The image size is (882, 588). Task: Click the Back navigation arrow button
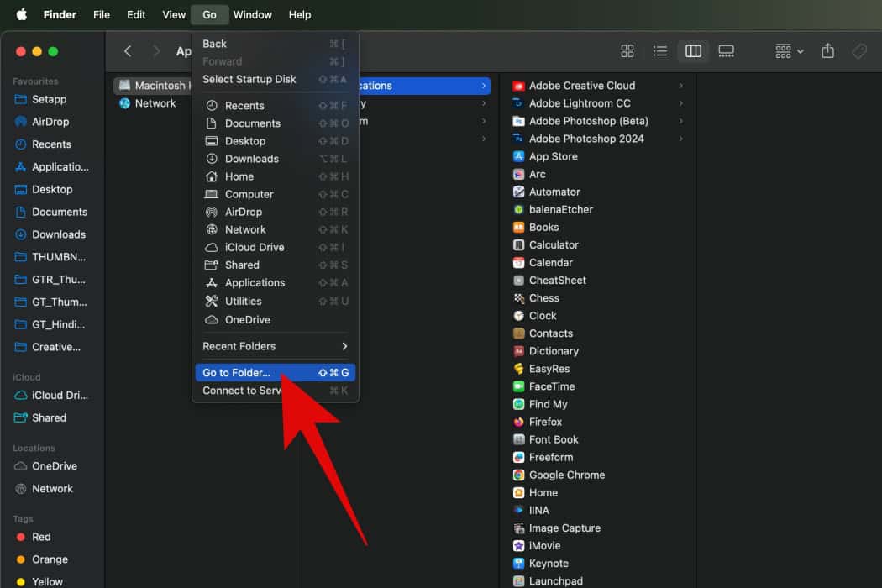tap(128, 51)
